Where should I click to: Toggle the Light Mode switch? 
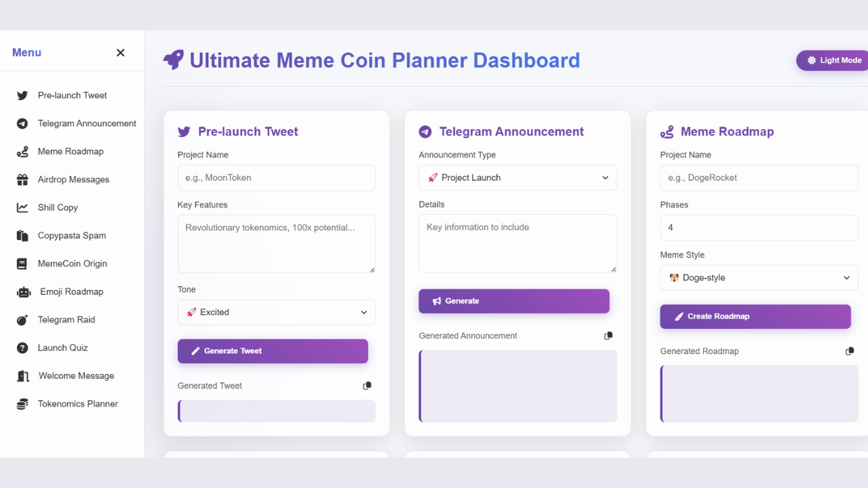(833, 60)
